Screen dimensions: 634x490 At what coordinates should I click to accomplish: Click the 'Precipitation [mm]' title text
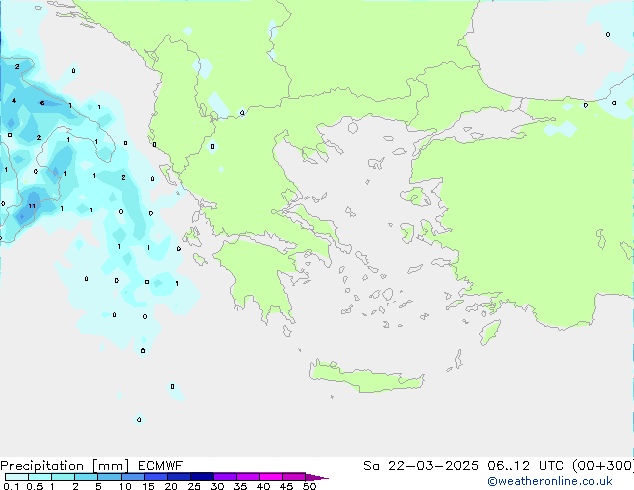pyautogui.click(x=64, y=466)
